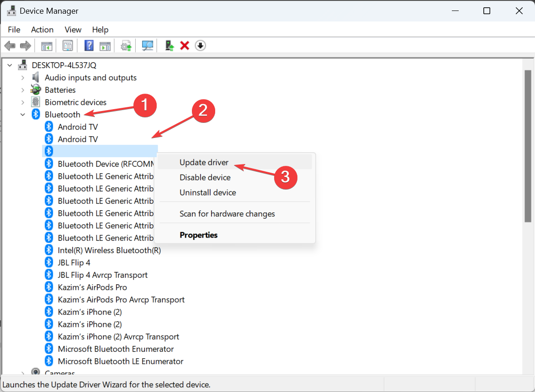Screen dimensions: 535x392
Task: Select the DESKTOP-4L537JQ computer name
Action: pyautogui.click(x=64, y=65)
